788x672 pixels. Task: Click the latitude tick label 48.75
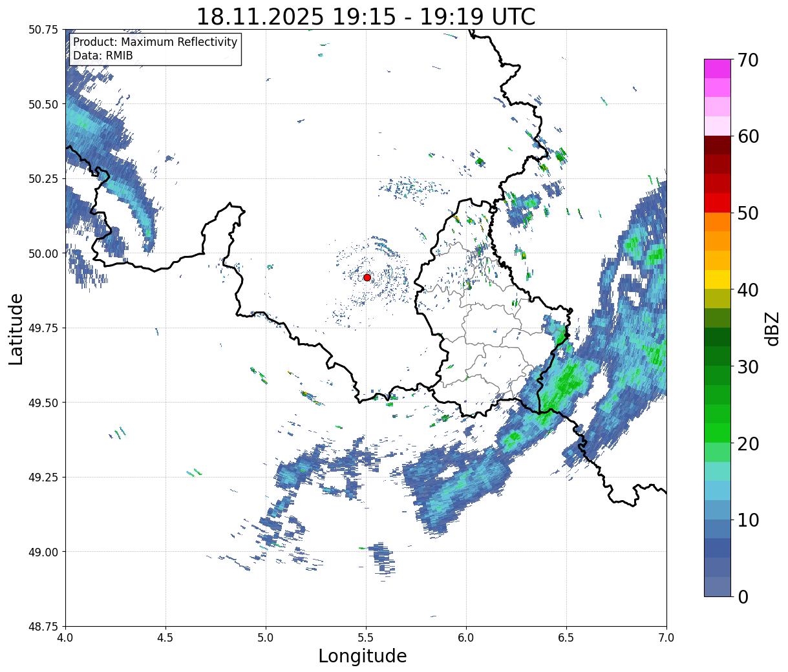click(44, 627)
